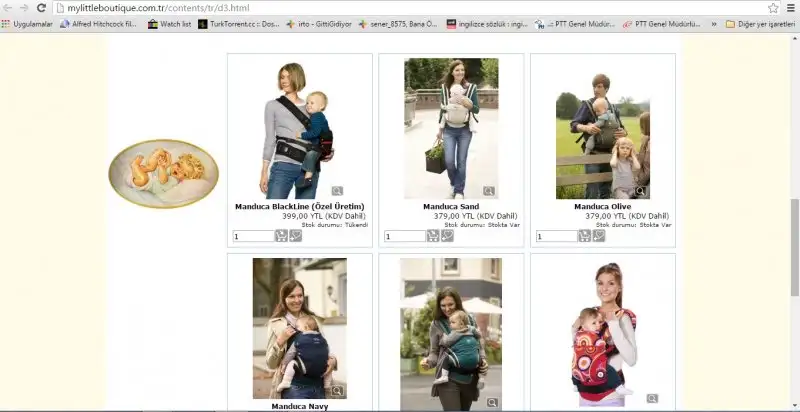Open the irto - GittiGidiyor bookmark

pyautogui.click(x=319, y=24)
